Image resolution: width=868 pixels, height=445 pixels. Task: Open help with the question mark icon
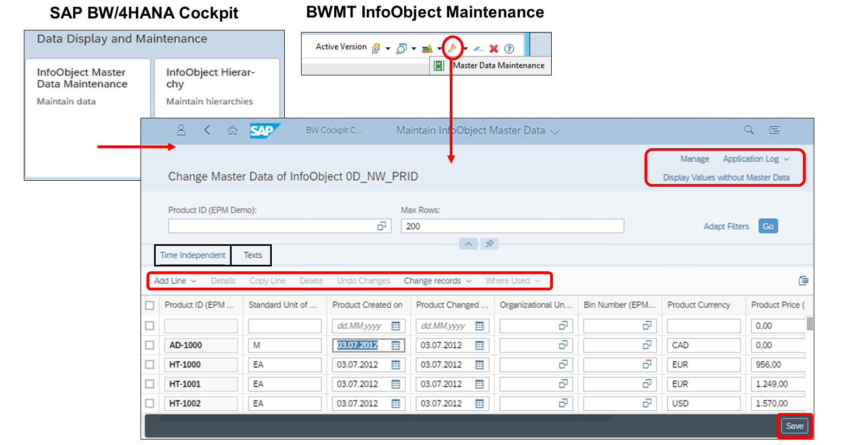(x=509, y=49)
